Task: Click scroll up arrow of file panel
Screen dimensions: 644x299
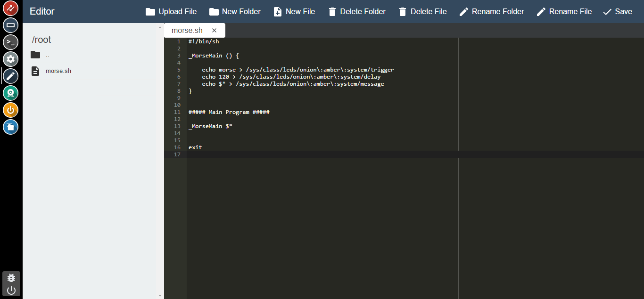Action: (x=160, y=27)
